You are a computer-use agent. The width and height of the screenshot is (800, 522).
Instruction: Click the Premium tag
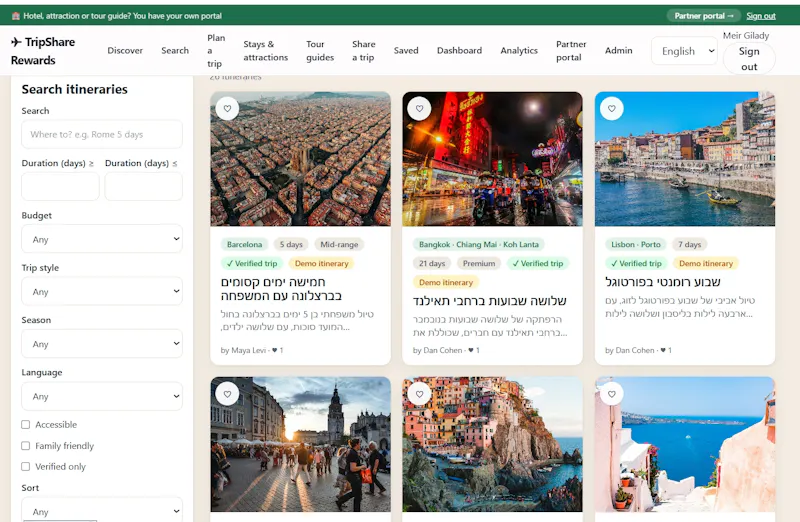tap(479, 263)
